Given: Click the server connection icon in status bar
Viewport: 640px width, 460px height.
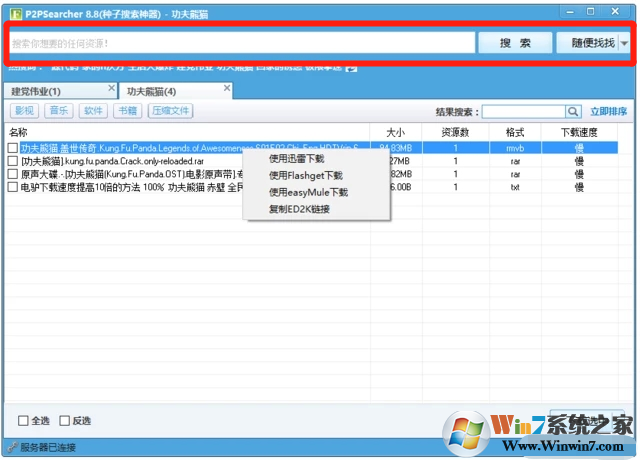Looking at the screenshot, I should [13, 447].
